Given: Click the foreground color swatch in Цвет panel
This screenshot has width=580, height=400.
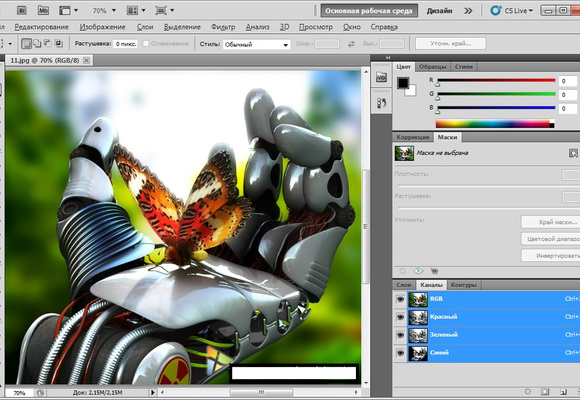Looking at the screenshot, I should (x=403, y=83).
